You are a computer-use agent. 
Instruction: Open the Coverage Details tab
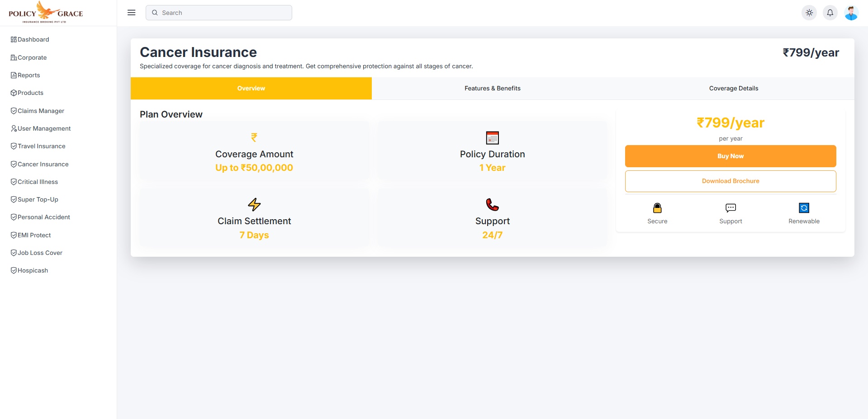pyautogui.click(x=733, y=89)
